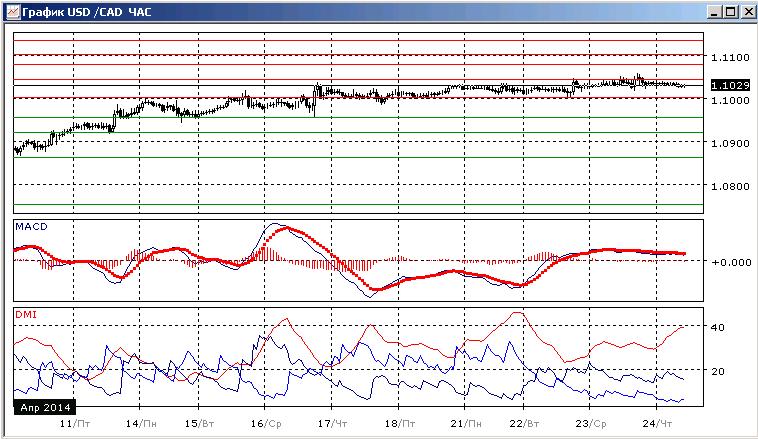
Task: Click the date label 14/Пн
Action: (141, 424)
